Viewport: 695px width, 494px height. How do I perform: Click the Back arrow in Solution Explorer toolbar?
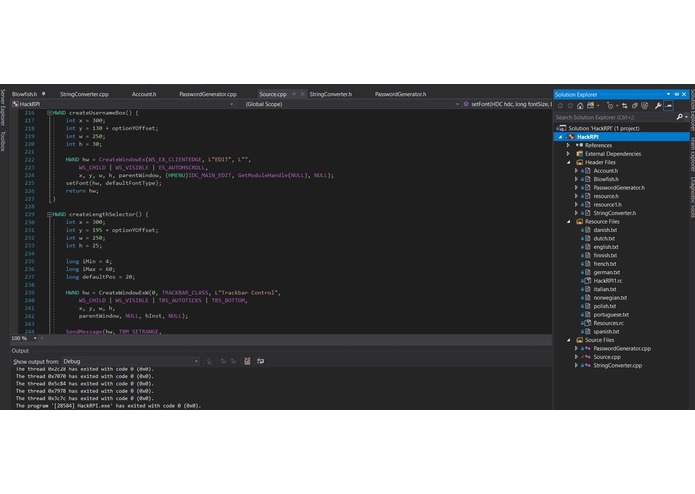click(x=560, y=106)
